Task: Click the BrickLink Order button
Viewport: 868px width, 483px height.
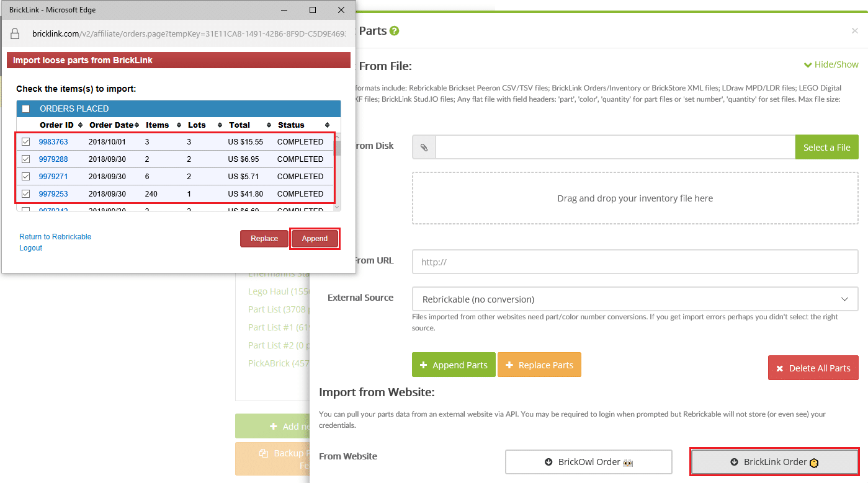Action: pyautogui.click(x=775, y=462)
